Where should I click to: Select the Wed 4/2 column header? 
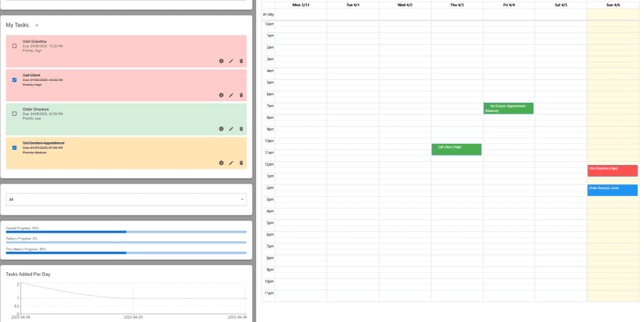coord(405,5)
